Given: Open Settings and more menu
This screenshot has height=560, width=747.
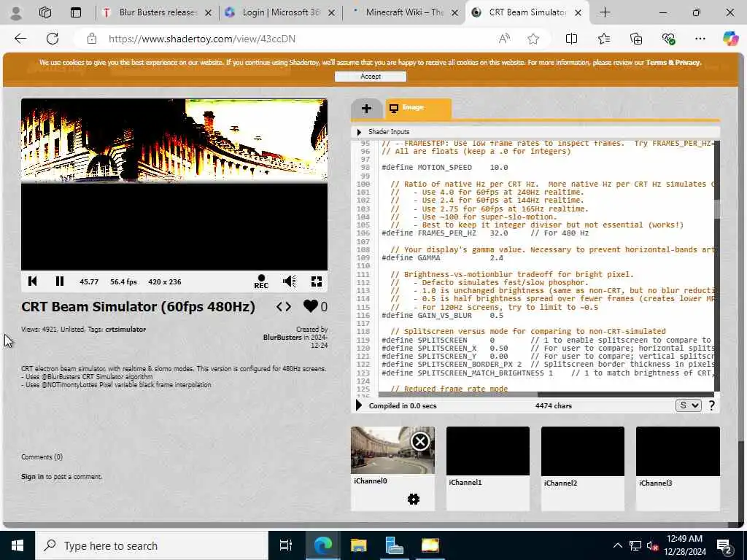Looking at the screenshot, I should (700, 39).
